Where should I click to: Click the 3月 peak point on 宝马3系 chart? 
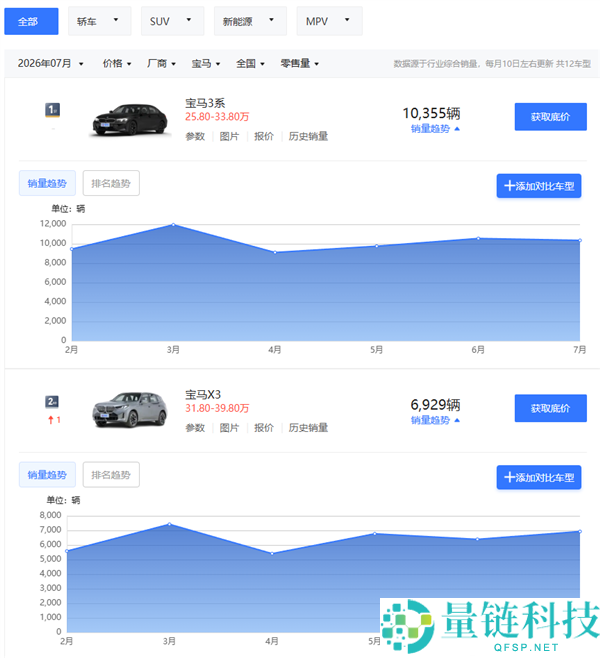point(173,225)
